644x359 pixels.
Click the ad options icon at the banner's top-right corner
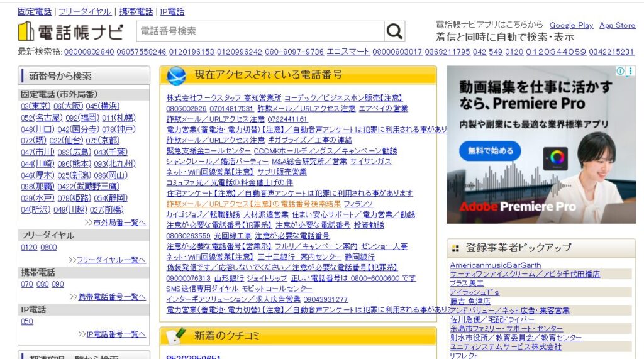(x=630, y=72)
